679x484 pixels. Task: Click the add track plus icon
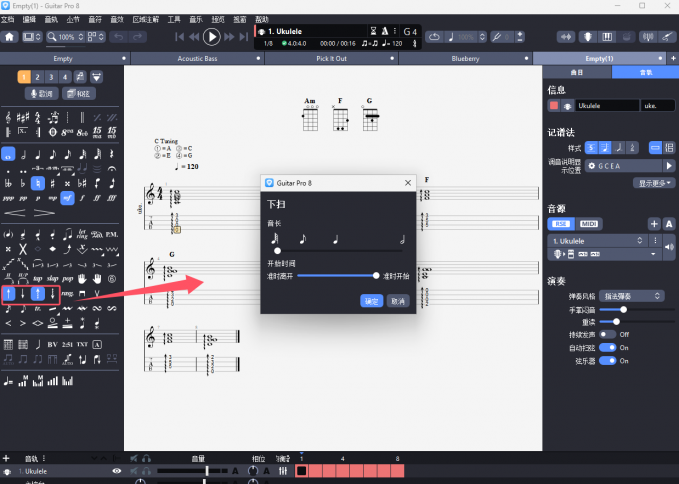6,457
